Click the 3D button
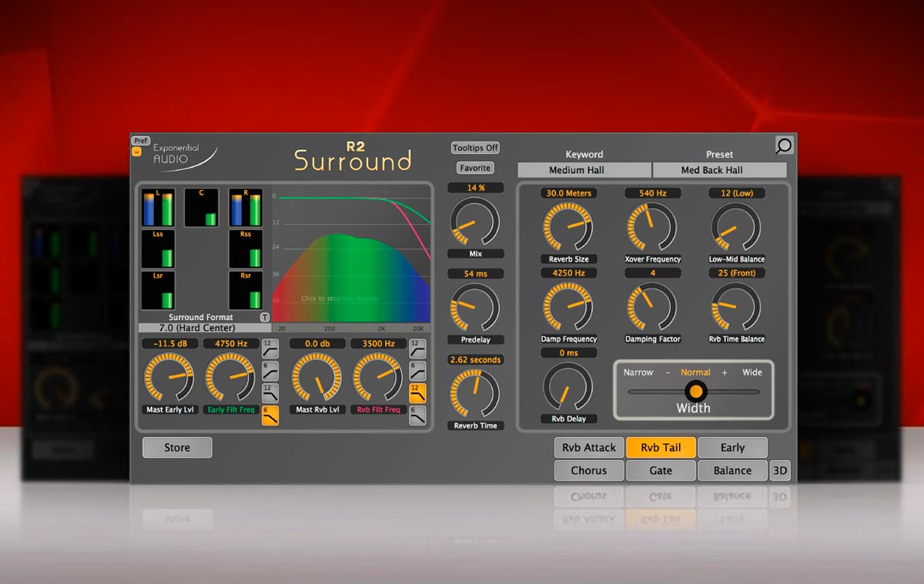 click(x=780, y=471)
